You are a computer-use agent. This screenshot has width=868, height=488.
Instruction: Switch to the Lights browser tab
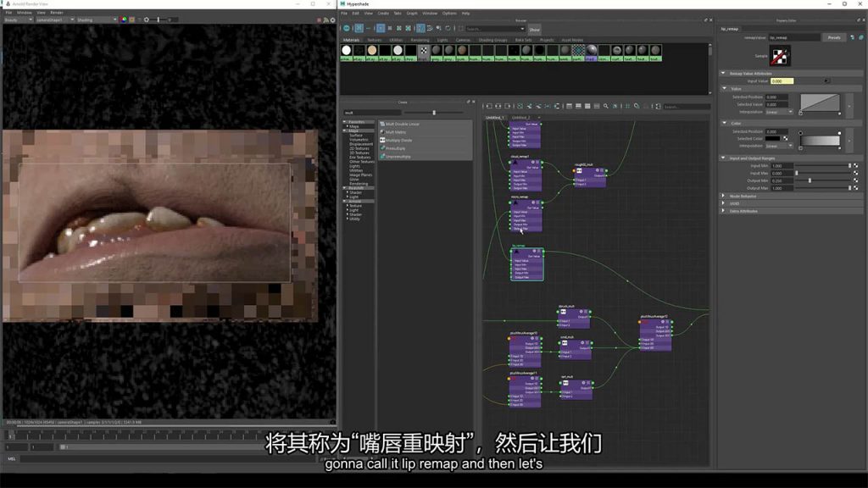pos(442,40)
